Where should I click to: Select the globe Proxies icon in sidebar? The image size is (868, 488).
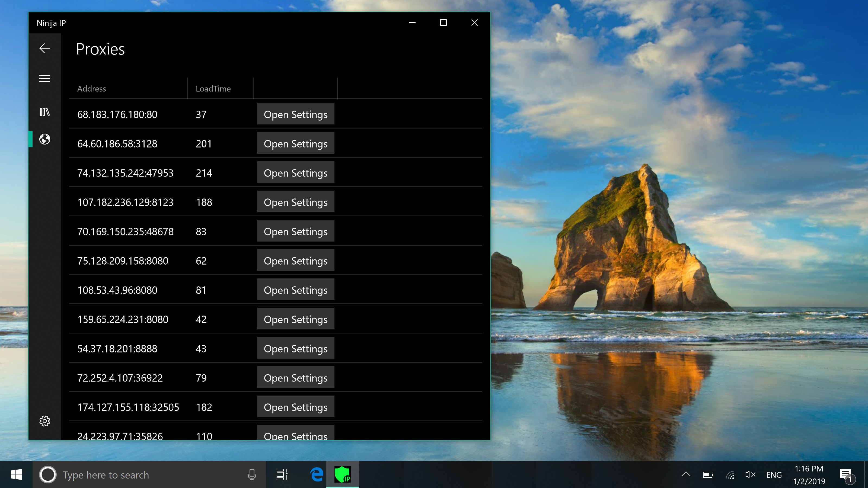(x=45, y=139)
